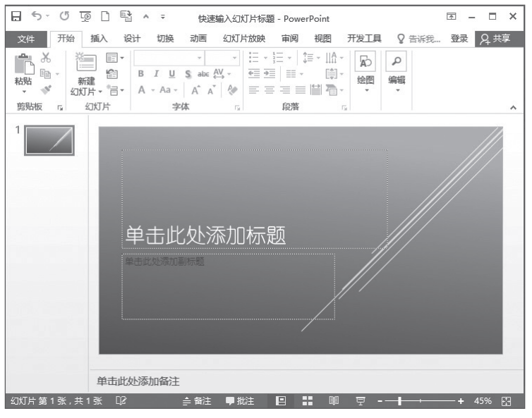Click the Zoom out minus button
532x418 pixels.
pos(380,401)
